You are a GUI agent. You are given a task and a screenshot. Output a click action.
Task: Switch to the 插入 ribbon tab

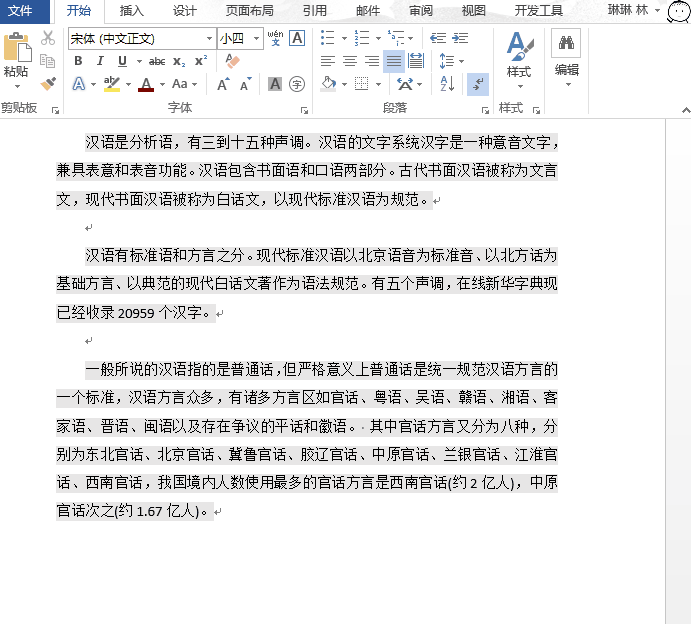pyautogui.click(x=131, y=11)
